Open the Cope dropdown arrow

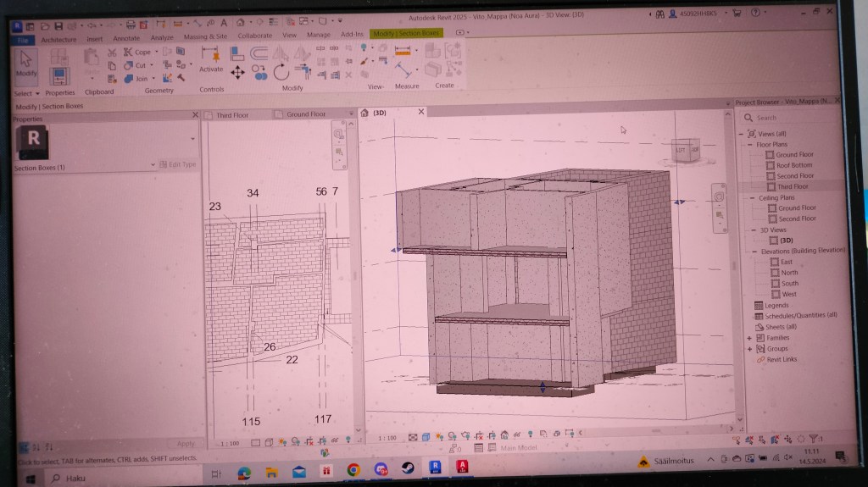click(156, 53)
